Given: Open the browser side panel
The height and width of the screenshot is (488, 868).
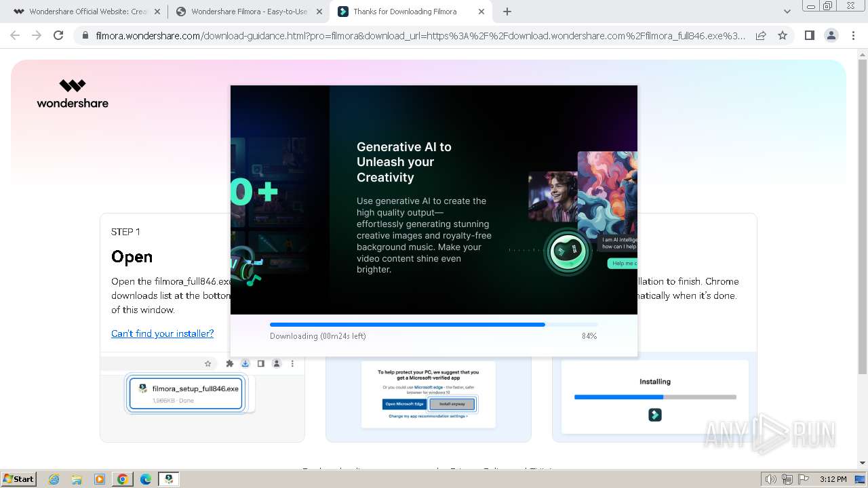Looking at the screenshot, I should point(809,35).
